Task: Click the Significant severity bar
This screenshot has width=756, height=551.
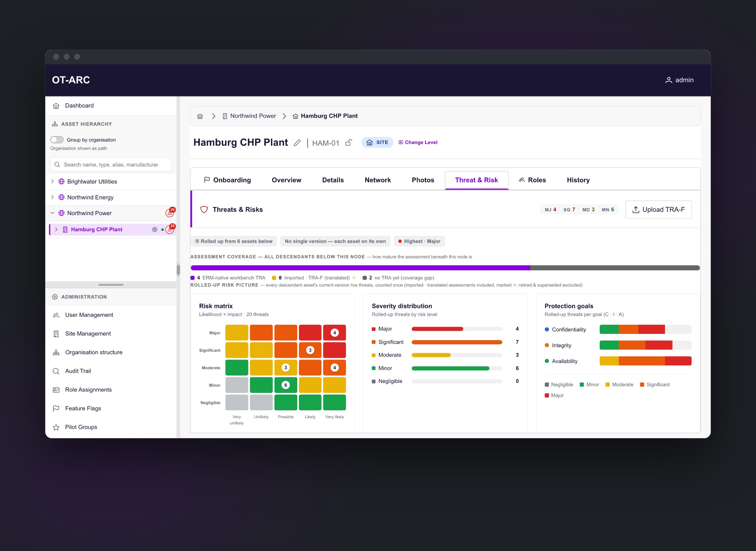Action: [x=457, y=342]
